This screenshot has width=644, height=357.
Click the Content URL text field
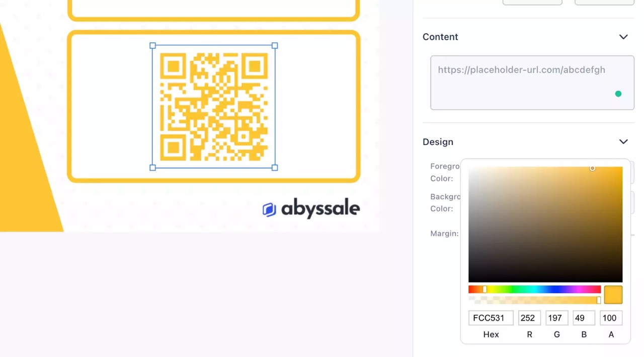click(532, 83)
